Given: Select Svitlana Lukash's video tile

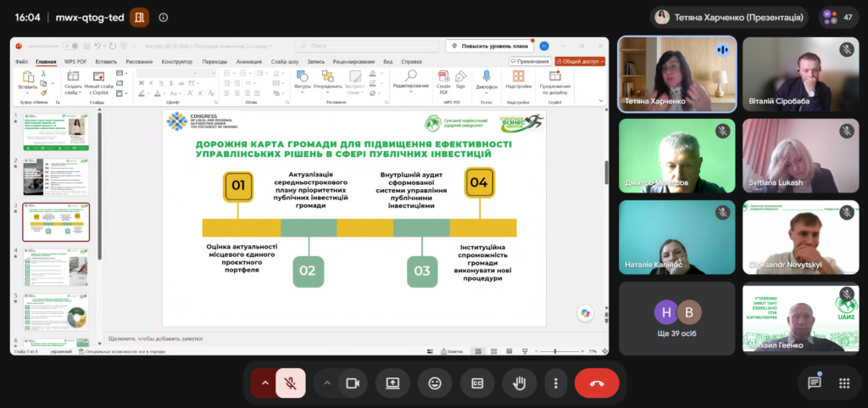Looking at the screenshot, I should coord(800,155).
